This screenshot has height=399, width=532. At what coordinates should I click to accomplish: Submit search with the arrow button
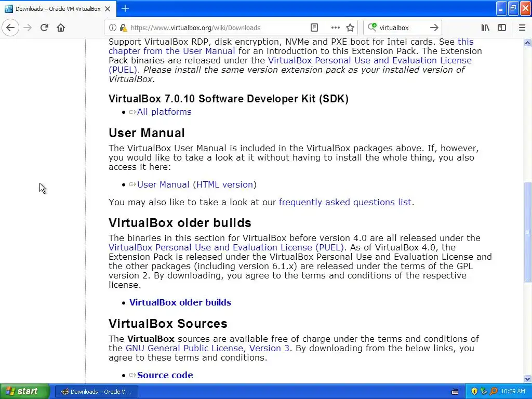click(x=434, y=28)
